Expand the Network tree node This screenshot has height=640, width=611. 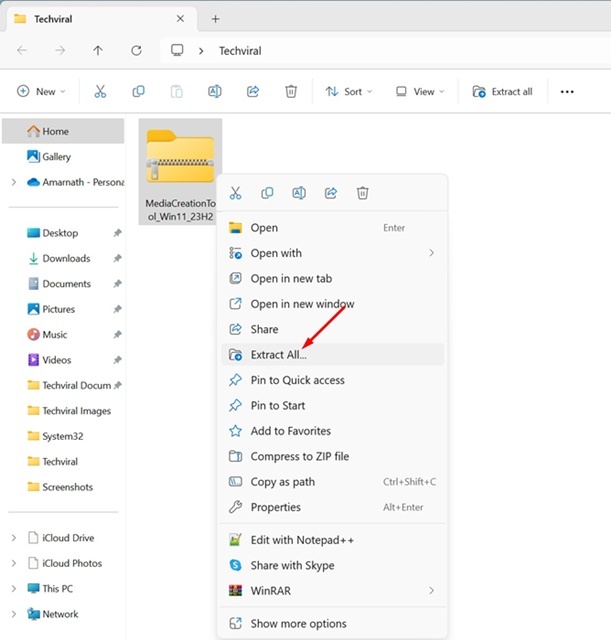(x=14, y=614)
